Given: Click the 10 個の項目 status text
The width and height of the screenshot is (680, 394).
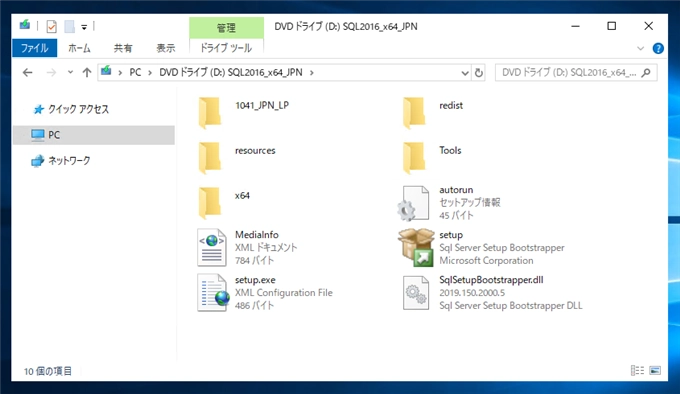Looking at the screenshot, I should tap(48, 371).
